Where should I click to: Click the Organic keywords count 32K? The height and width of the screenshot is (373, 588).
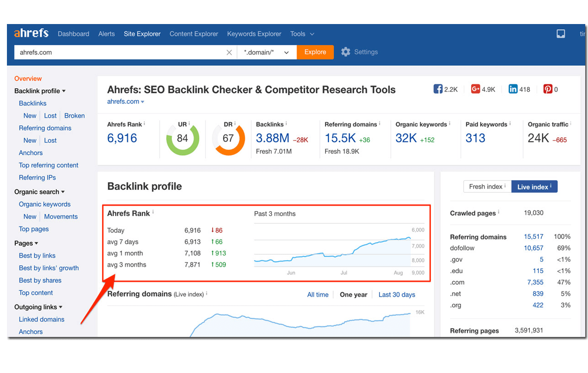click(406, 138)
